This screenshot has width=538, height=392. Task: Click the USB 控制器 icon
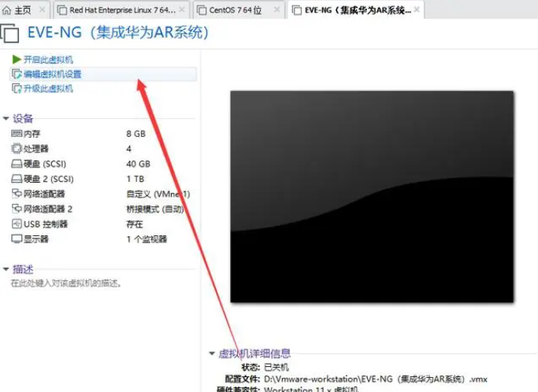coord(17,224)
